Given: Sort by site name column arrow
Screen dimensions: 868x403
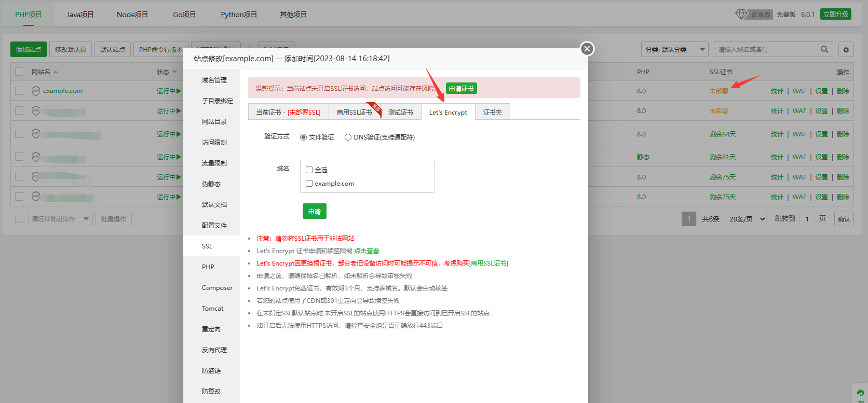Looking at the screenshot, I should 56,72.
